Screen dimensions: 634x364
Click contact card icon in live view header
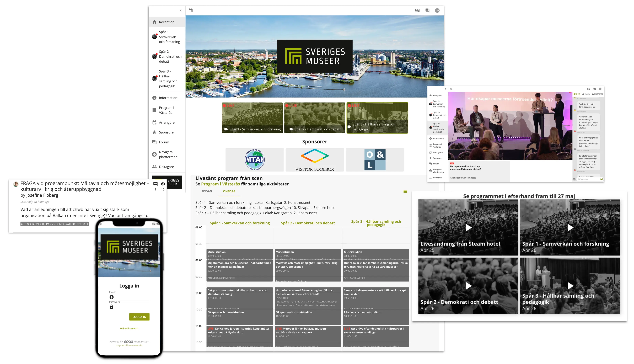coord(589,89)
